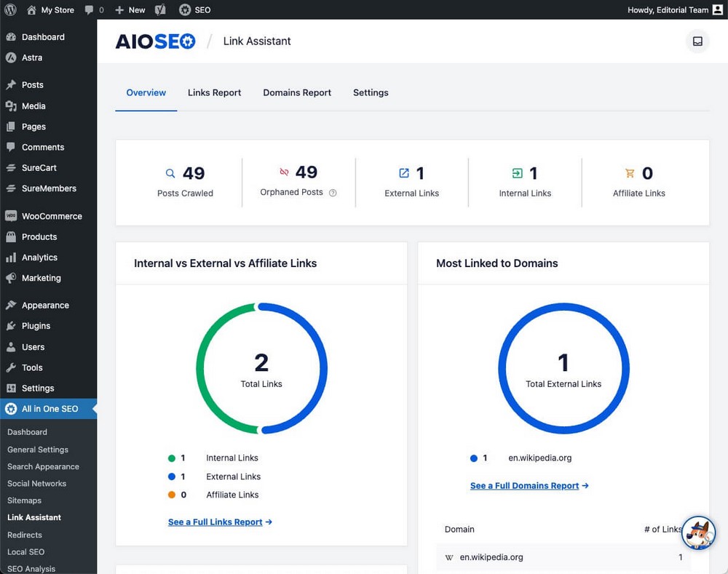Viewport: 728px width, 574px height.
Task: Click the AIOSEO logo
Action: (155, 41)
